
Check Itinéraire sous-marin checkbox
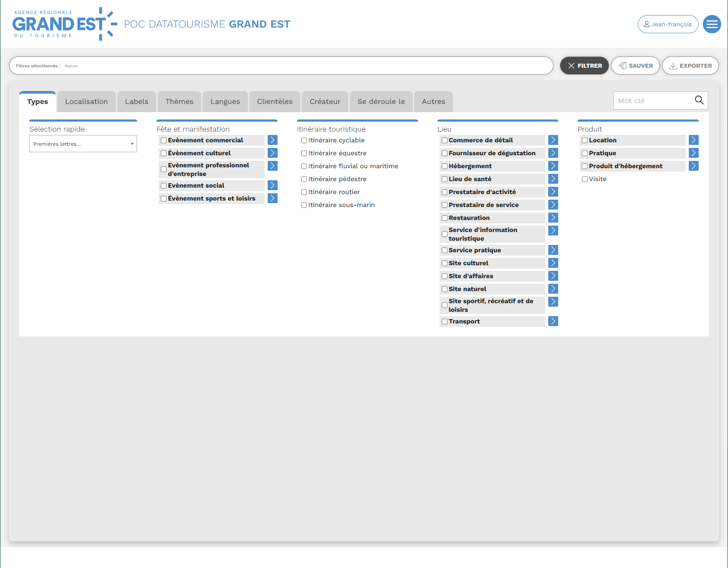304,205
